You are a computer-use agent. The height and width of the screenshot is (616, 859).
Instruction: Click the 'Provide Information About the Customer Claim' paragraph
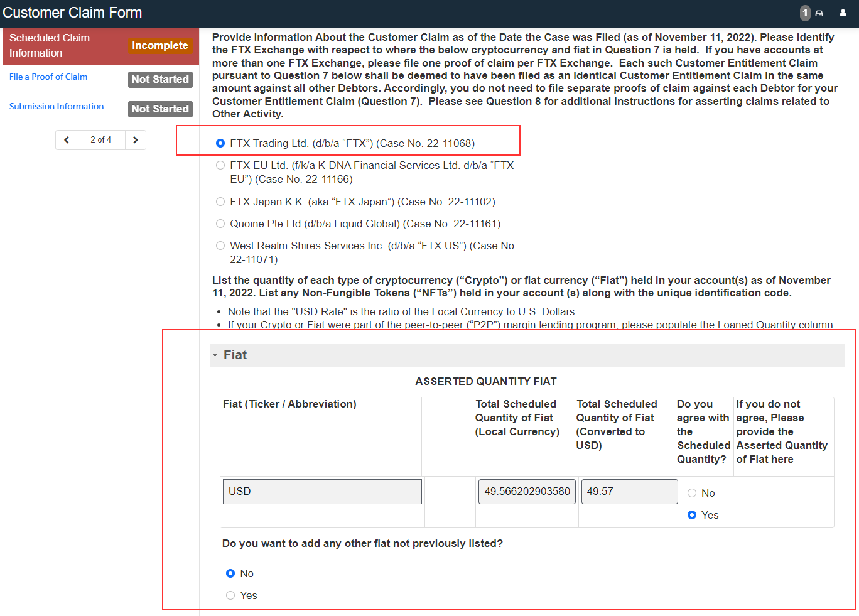525,75
